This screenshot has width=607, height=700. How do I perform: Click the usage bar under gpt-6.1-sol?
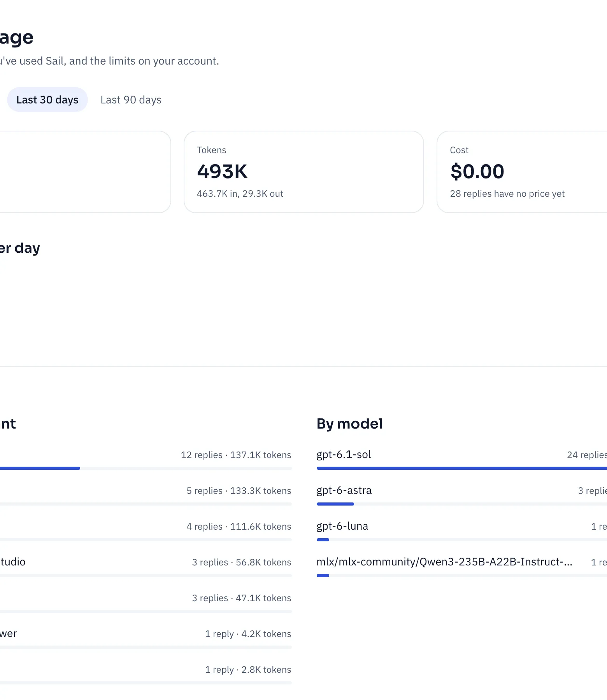462,468
